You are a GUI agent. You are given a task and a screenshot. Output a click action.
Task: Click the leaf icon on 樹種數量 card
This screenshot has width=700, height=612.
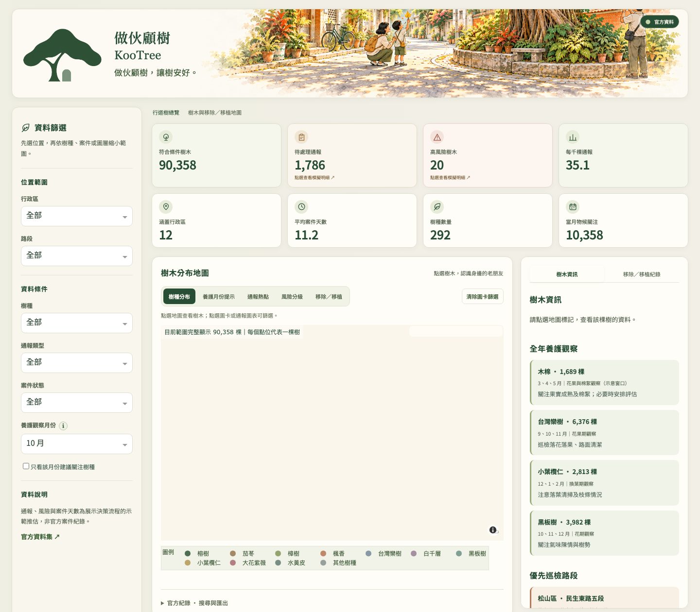(437, 207)
